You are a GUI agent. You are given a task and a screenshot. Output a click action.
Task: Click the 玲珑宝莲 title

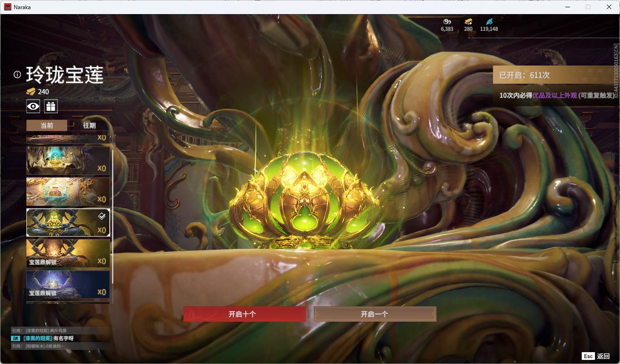[65, 75]
